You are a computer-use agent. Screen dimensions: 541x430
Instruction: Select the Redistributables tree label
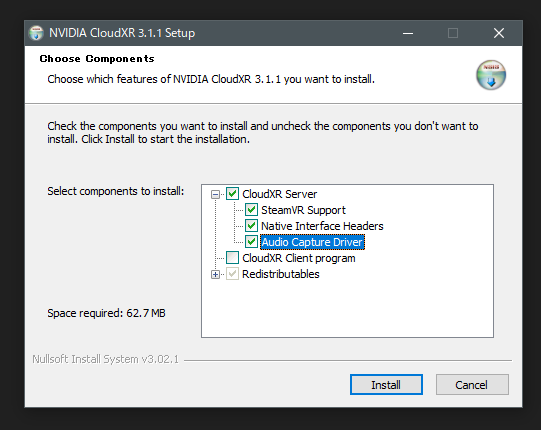[x=281, y=274]
